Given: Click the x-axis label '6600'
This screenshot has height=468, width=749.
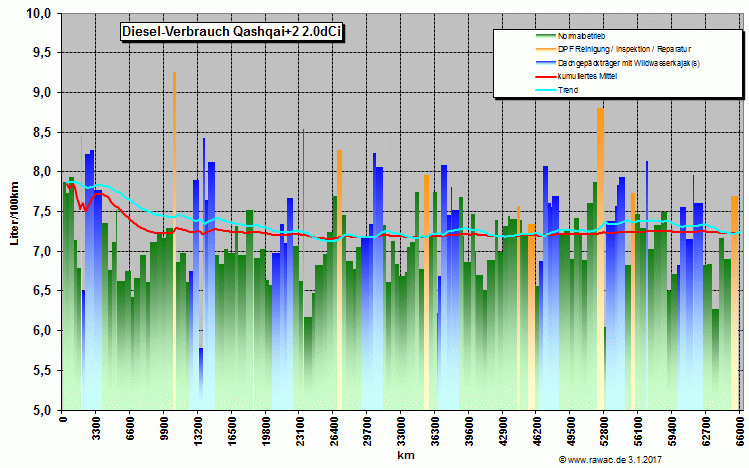Looking at the screenshot, I should coord(130,428).
